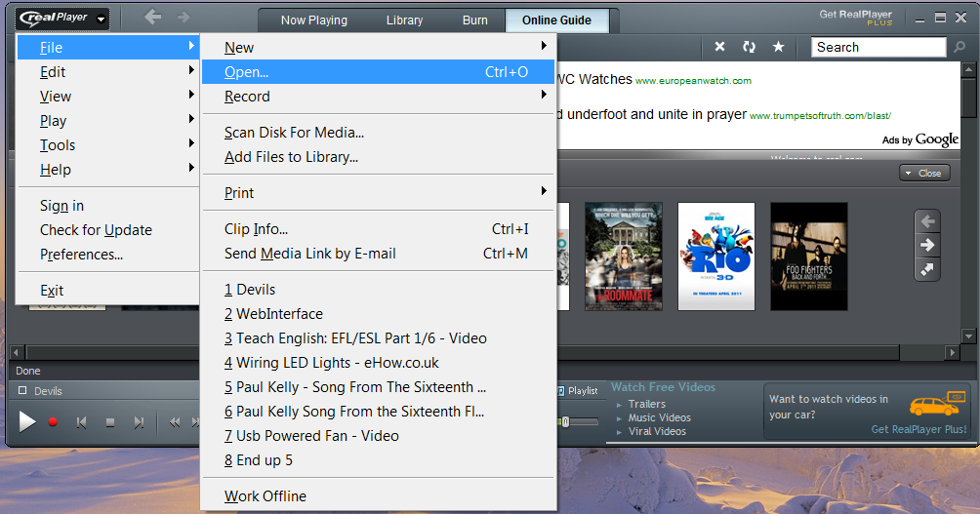
Task: Choose Exit from the menu
Action: (107, 291)
